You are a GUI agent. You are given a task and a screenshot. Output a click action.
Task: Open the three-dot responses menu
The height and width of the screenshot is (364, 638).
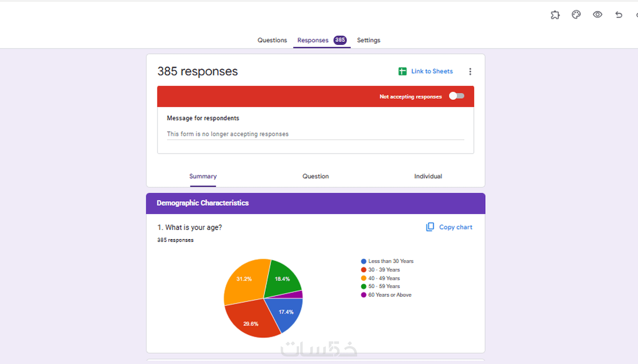(470, 71)
